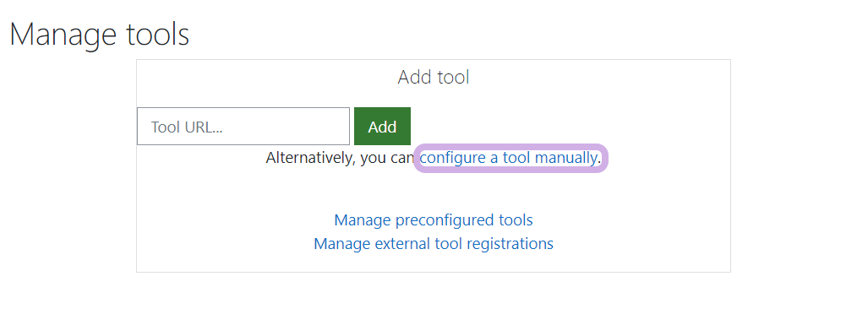Open Manage preconfigured tools
This screenshot has height=325, width=868.
coord(434,220)
